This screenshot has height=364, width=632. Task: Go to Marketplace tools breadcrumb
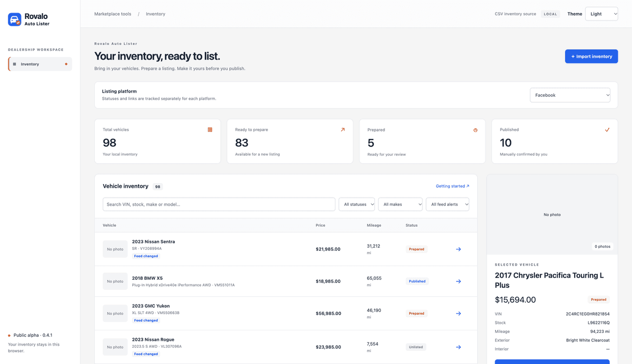(113, 14)
